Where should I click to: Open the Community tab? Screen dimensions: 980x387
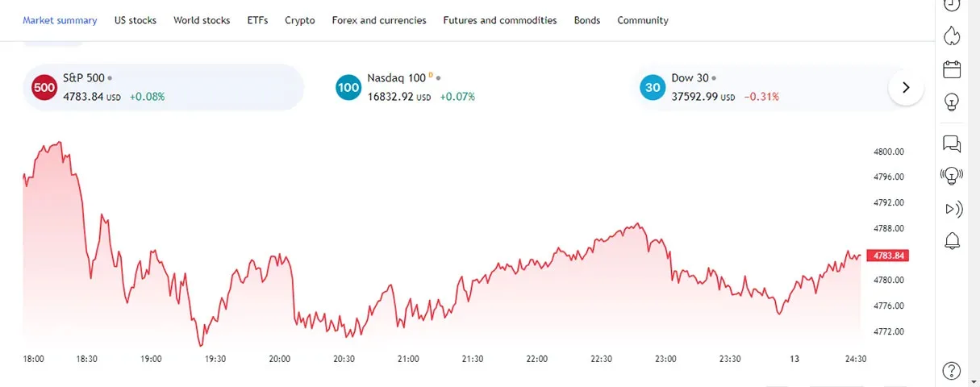[x=643, y=20]
